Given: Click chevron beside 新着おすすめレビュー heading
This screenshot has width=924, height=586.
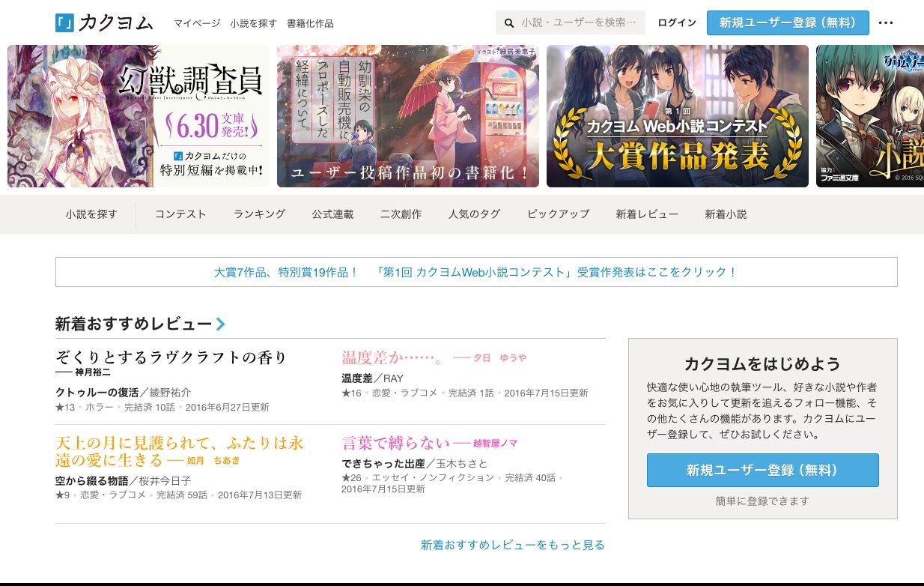Looking at the screenshot, I should coord(220,324).
